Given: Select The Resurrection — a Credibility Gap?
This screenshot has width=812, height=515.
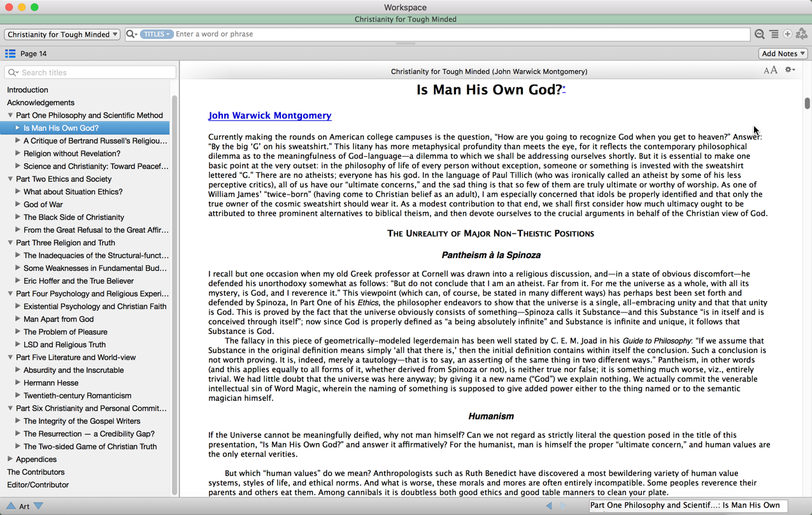Looking at the screenshot, I should pos(89,434).
